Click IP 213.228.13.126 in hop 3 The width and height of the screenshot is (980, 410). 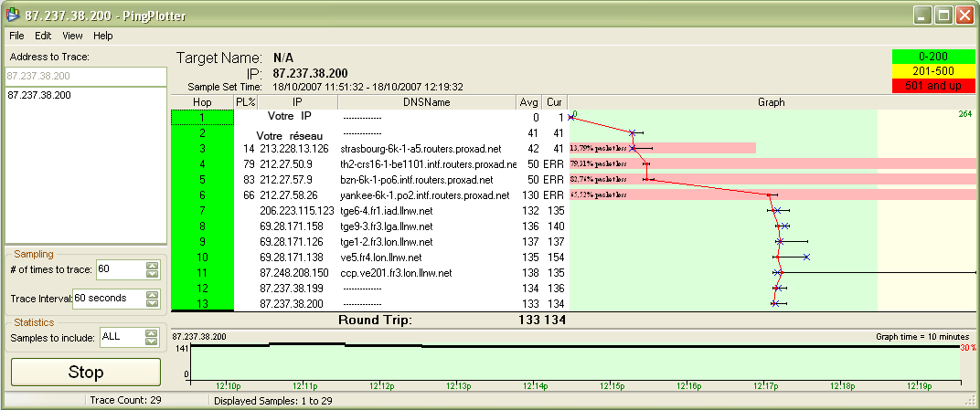click(x=294, y=149)
